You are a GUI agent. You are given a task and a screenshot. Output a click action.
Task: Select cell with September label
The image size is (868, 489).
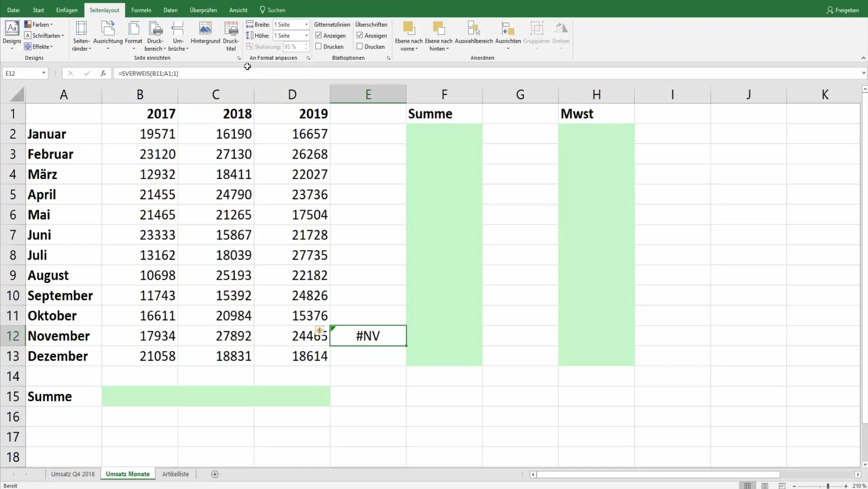[63, 295]
